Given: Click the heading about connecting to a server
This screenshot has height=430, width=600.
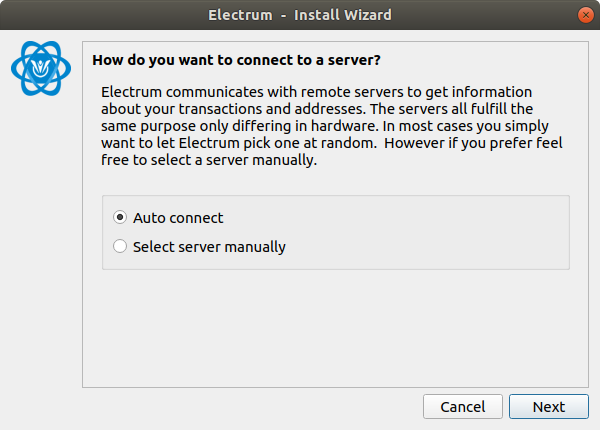Looking at the screenshot, I should (x=236, y=60).
